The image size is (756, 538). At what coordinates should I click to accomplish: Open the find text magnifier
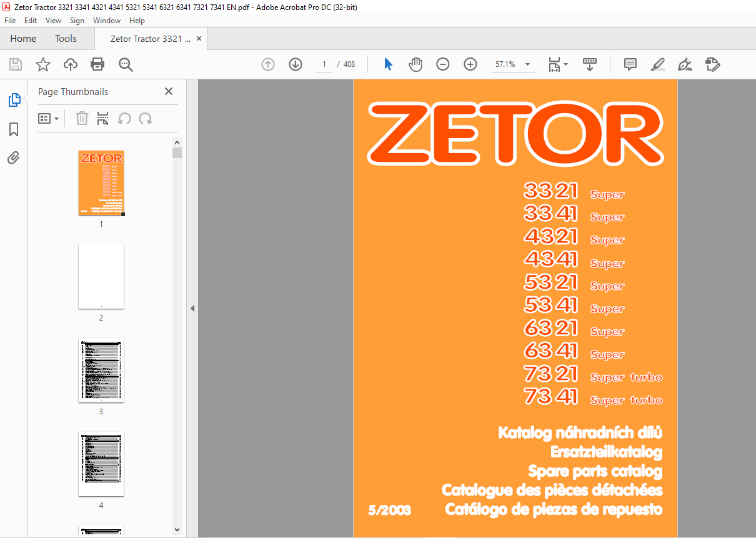tap(126, 64)
